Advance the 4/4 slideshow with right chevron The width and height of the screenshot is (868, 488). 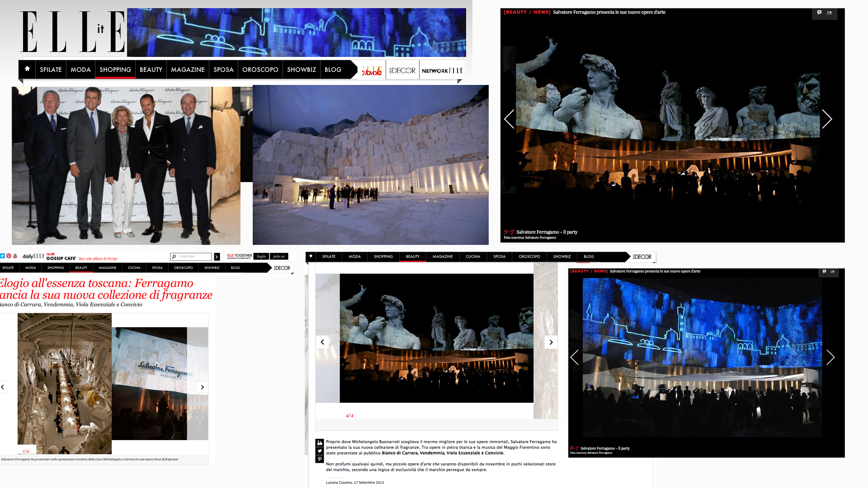point(551,342)
